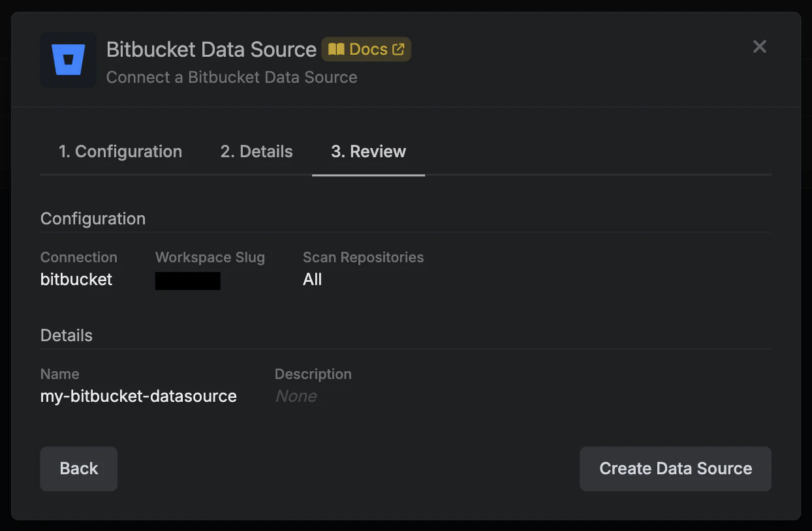Click the 'Description' field label

coord(313,374)
